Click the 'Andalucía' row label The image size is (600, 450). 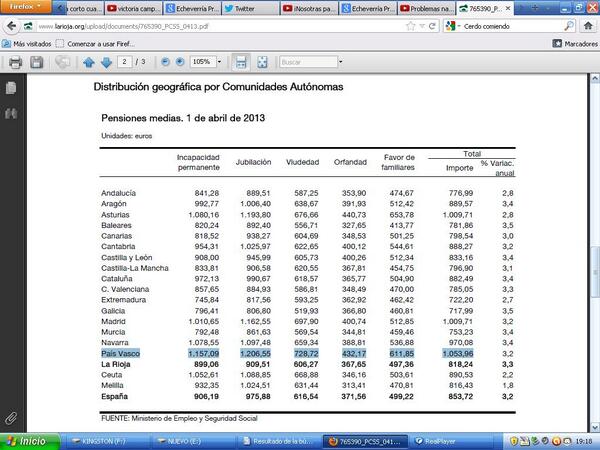click(118, 193)
